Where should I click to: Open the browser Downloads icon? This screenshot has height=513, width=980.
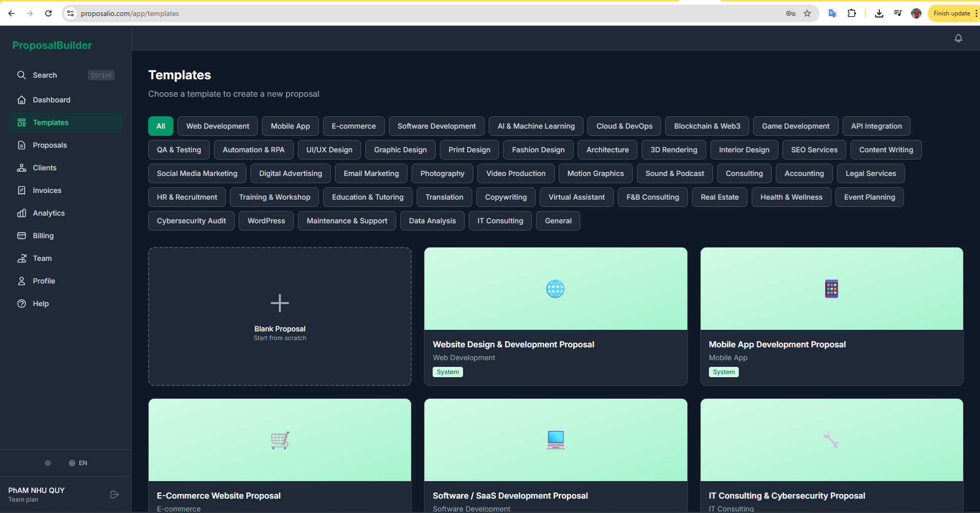(x=879, y=13)
